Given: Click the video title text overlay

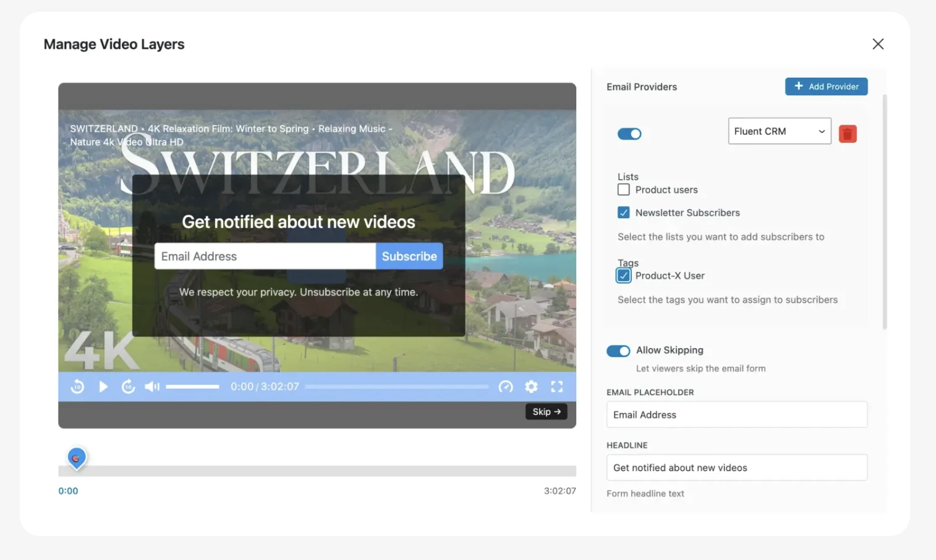Looking at the screenshot, I should point(231,135).
